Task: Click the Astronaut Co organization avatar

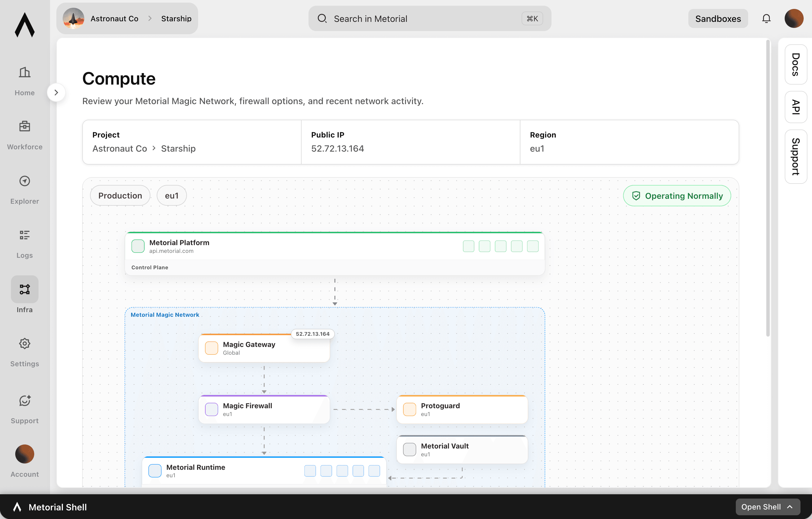Action: (74, 19)
